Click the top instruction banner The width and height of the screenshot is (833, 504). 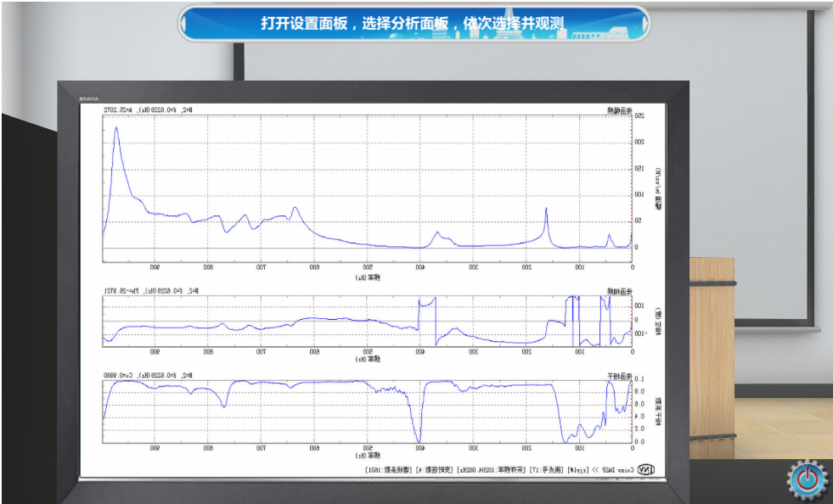414,23
